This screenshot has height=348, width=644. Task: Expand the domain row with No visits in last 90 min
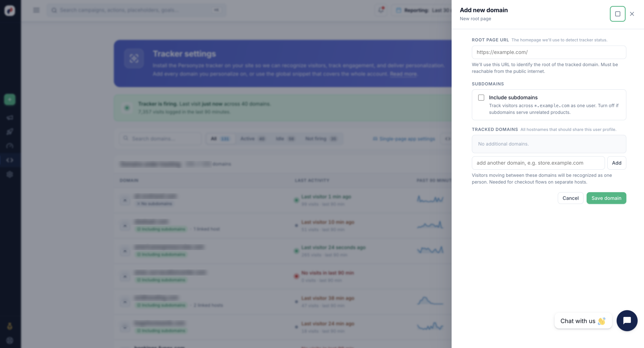tap(125, 276)
